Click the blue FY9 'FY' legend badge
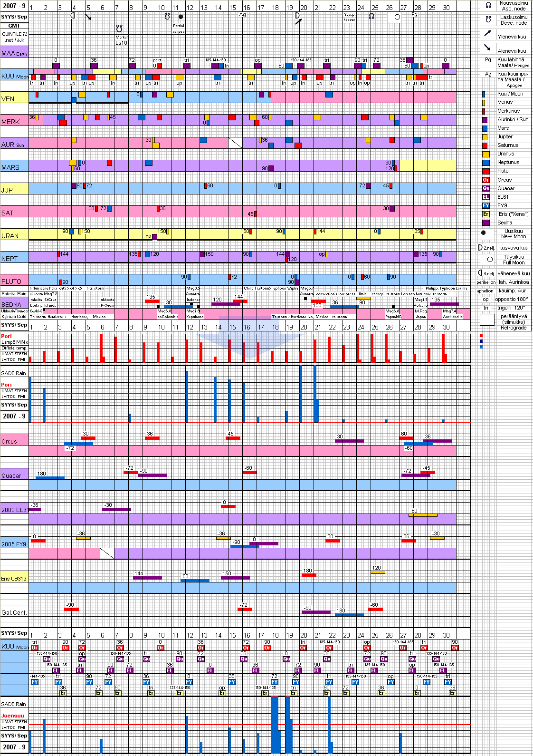The image size is (533, 756). pos(485,205)
